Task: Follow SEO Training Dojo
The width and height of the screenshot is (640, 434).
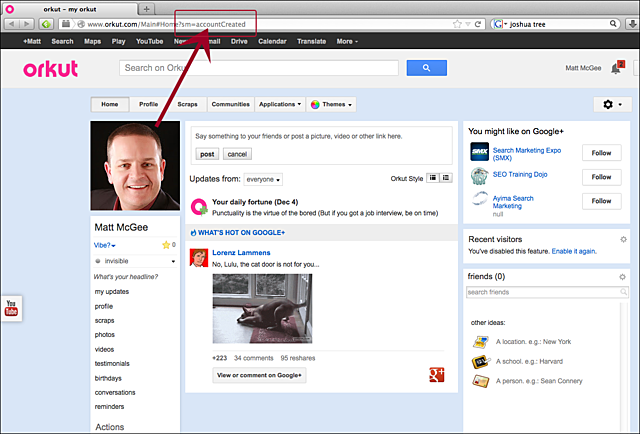Action: pos(601,177)
